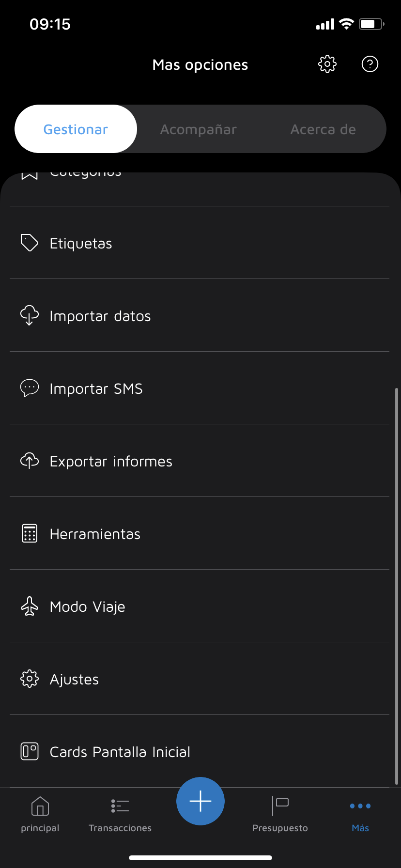Viewport: 401px width, 868px height.
Task: Open the Presupuesto tab
Action: click(x=280, y=814)
